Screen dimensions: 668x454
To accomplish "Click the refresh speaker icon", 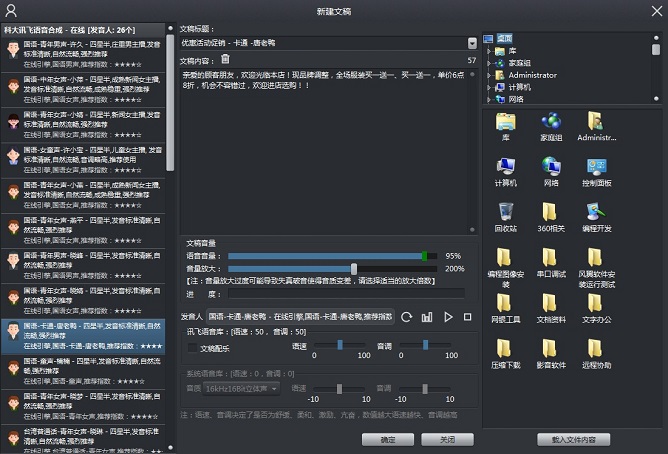I will pyautogui.click(x=406, y=317).
